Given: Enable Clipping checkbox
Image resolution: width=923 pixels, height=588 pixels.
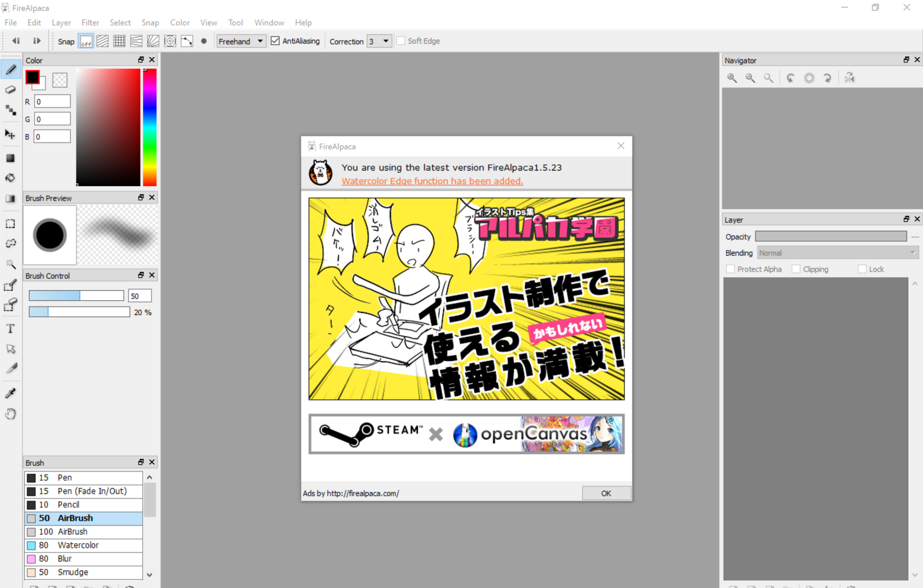Looking at the screenshot, I should coord(796,269).
